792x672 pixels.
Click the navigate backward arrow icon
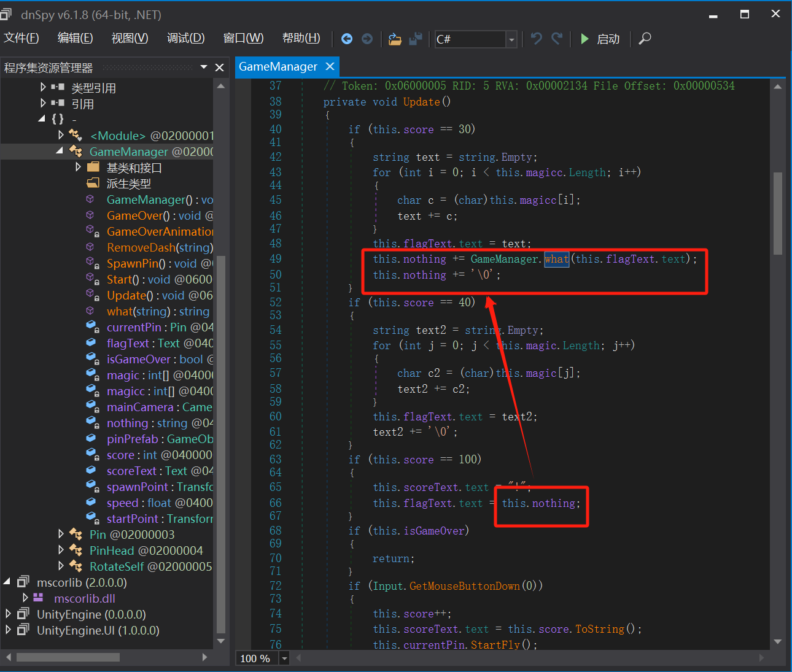347,39
